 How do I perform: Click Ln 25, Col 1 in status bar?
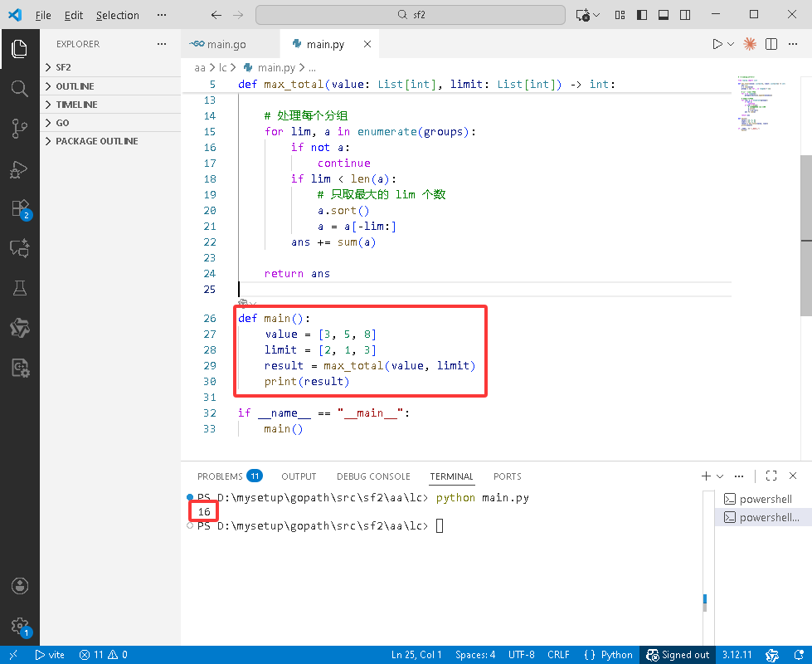(x=416, y=655)
